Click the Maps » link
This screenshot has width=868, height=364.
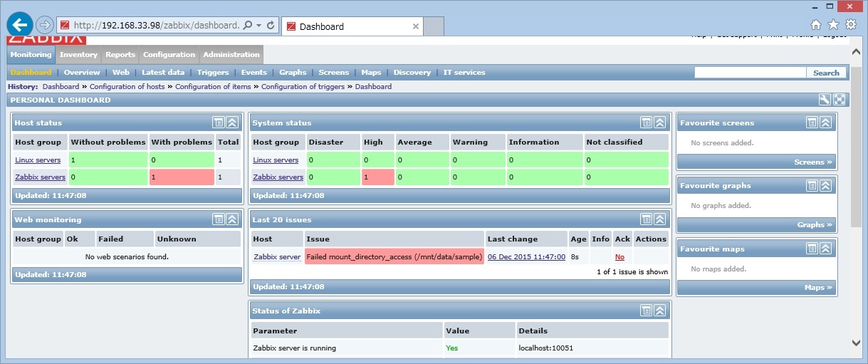(x=818, y=288)
